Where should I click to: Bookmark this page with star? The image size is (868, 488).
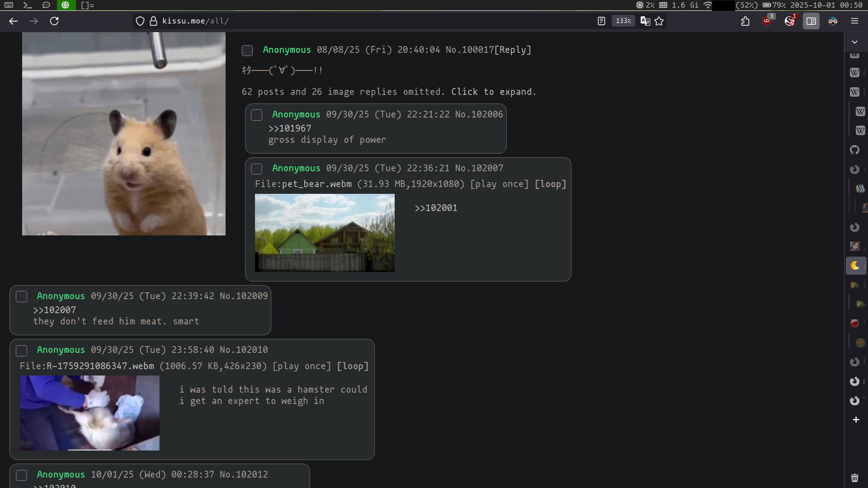click(659, 21)
